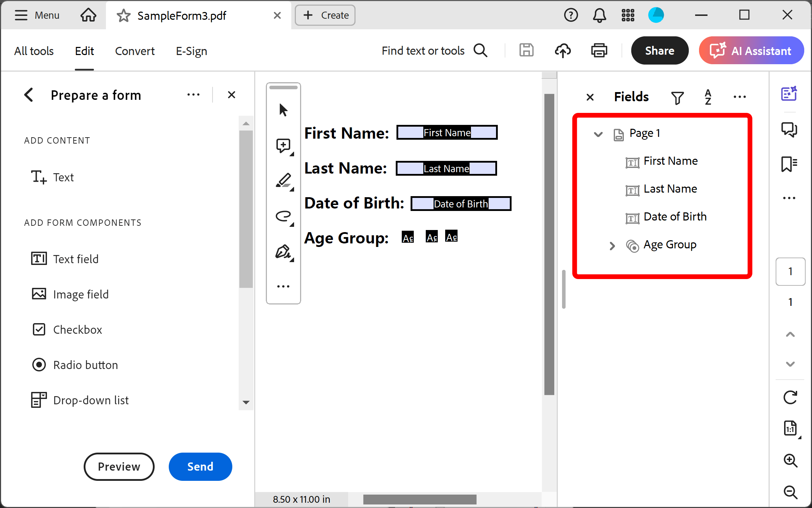The width and height of the screenshot is (812, 508).
Task: Open the Bookmarks panel
Action: 789,163
